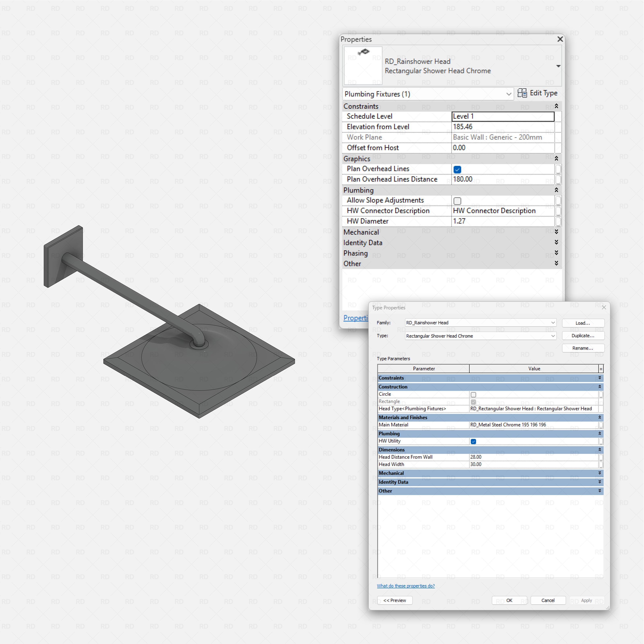Screen dimensions: 644x644
Task: Close the Properties palette
Action: click(x=560, y=39)
